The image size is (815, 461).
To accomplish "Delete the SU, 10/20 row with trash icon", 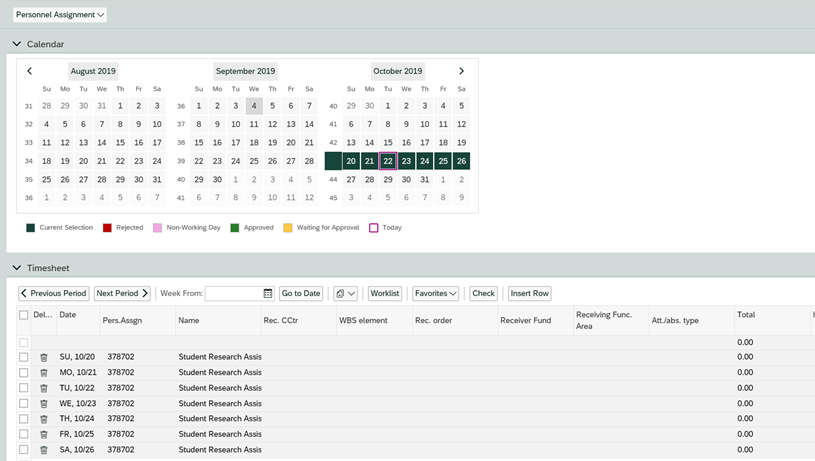I will [x=44, y=357].
